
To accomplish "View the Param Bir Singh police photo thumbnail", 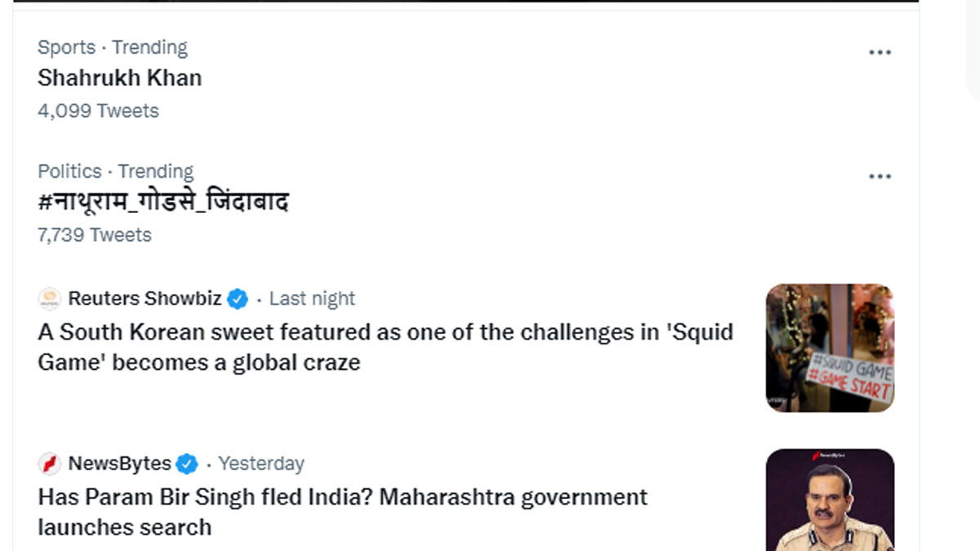I will (830, 500).
